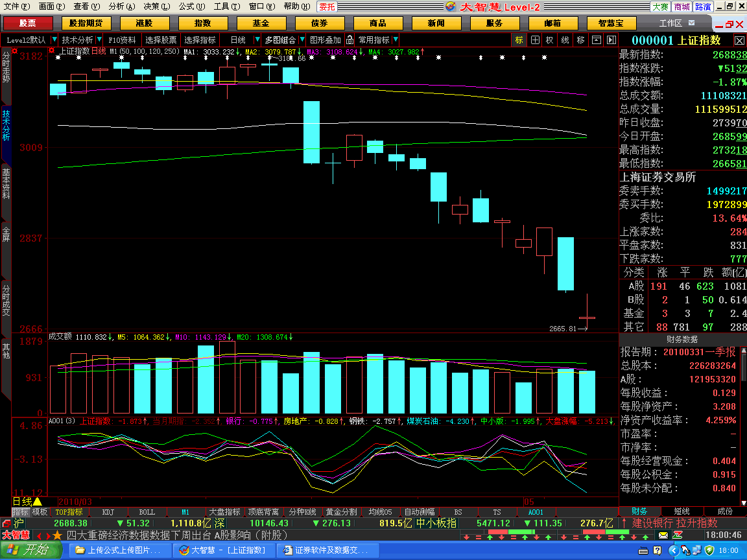Open the Windows 开始 start button
Screen dimensions: 747x560
(31, 550)
